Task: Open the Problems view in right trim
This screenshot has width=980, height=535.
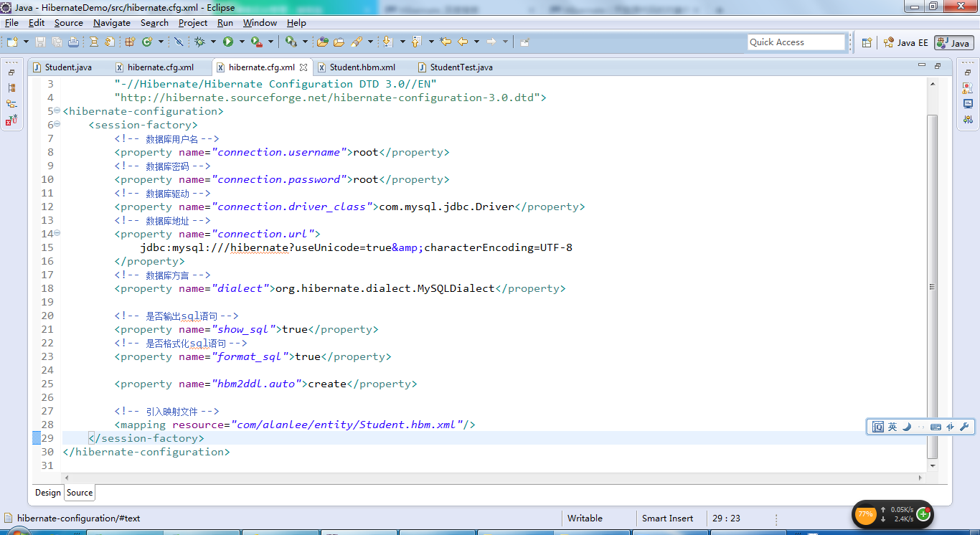Action: click(968, 88)
